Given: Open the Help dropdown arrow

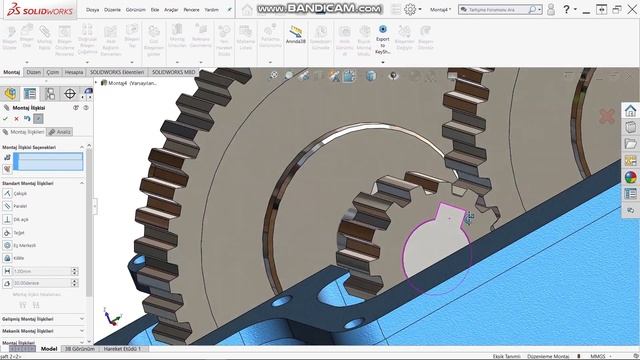Looking at the screenshot, I should coord(575,9).
